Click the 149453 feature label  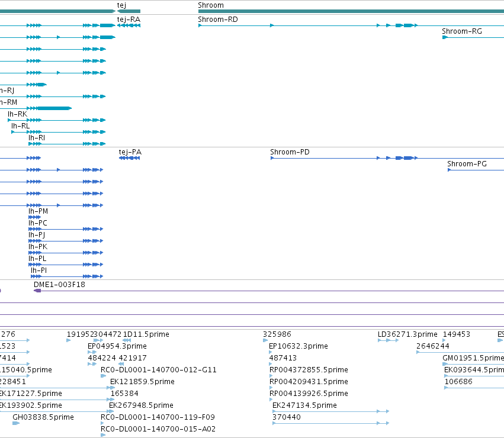457,334
